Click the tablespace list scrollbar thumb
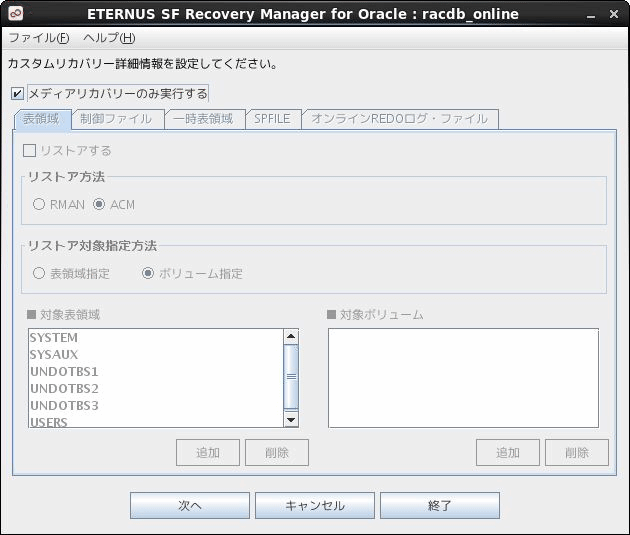Screen dimensions: 630x535 tap(291, 376)
